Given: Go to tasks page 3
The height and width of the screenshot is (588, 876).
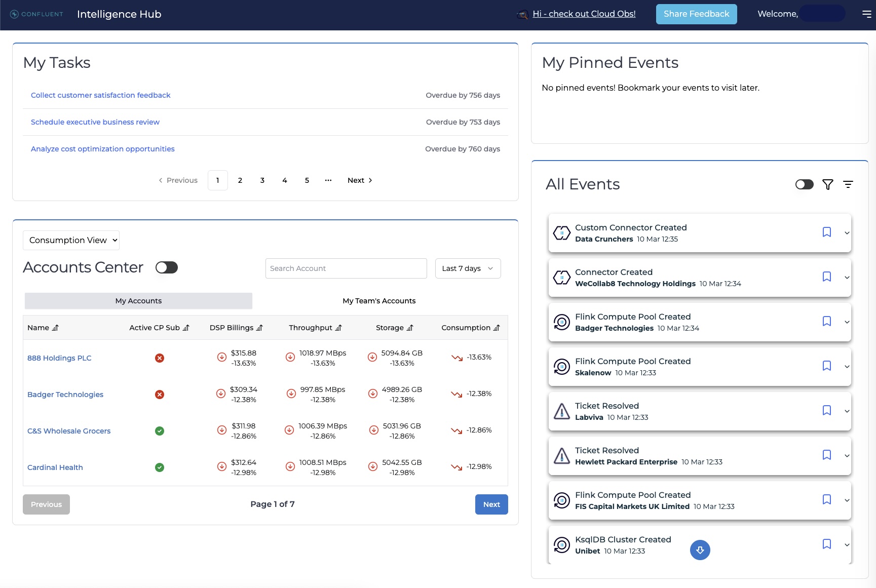Looking at the screenshot, I should pyautogui.click(x=262, y=180).
